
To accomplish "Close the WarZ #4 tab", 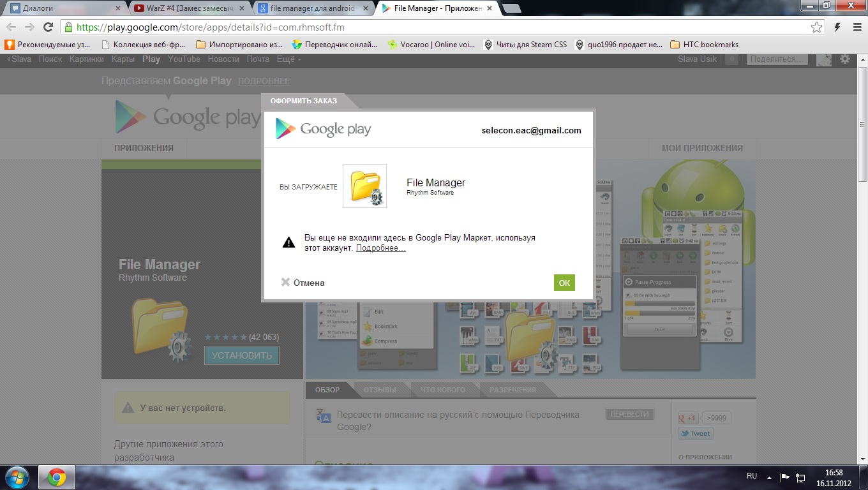I will (x=241, y=9).
